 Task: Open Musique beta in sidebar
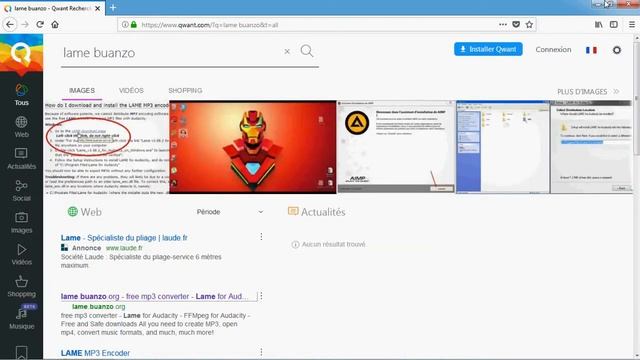point(21,318)
